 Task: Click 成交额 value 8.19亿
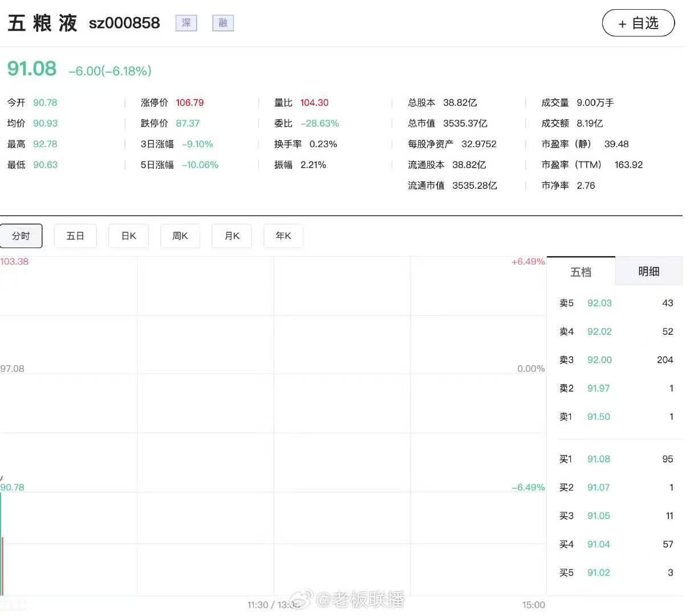[x=590, y=123]
